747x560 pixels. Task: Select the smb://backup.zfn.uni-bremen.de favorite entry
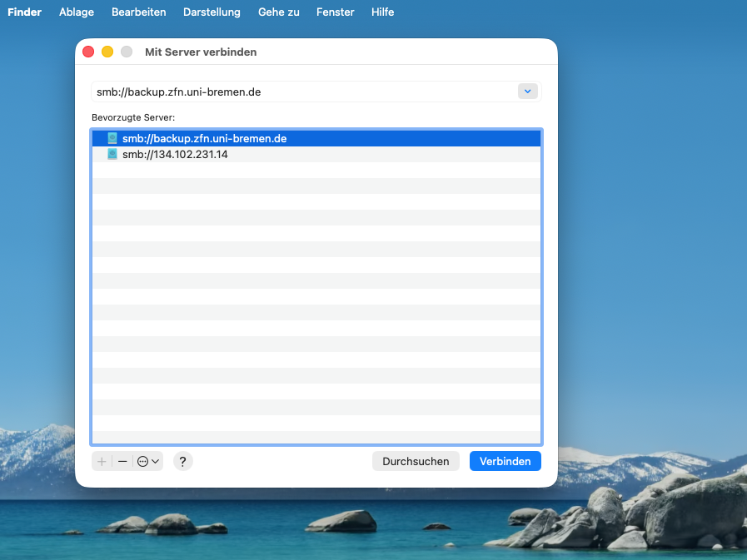pyautogui.click(x=204, y=139)
